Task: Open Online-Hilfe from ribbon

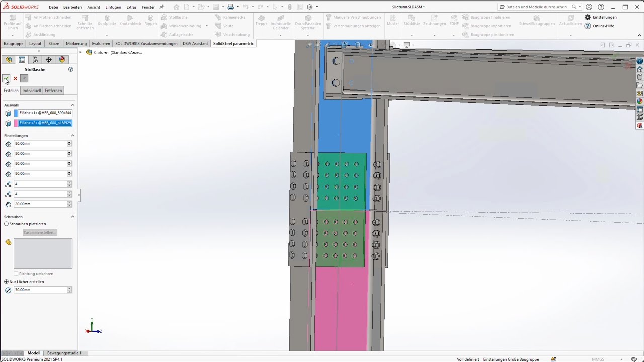Action: tap(599, 26)
